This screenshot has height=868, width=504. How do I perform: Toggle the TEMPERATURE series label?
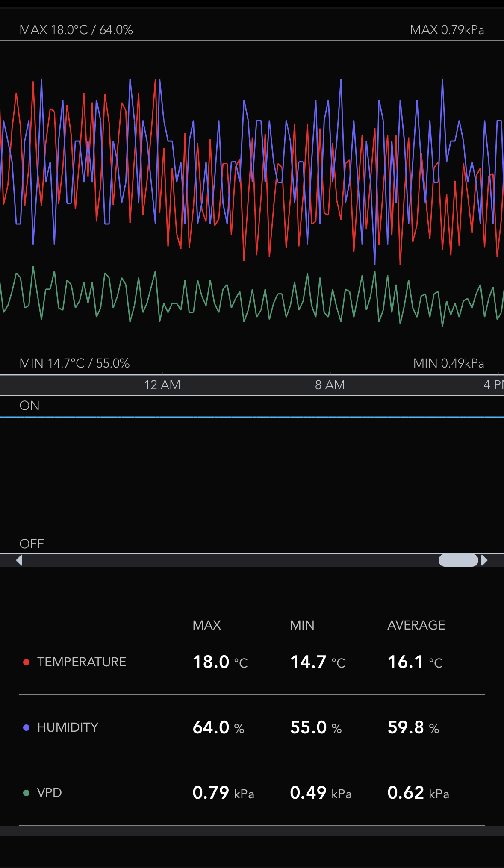point(81,662)
